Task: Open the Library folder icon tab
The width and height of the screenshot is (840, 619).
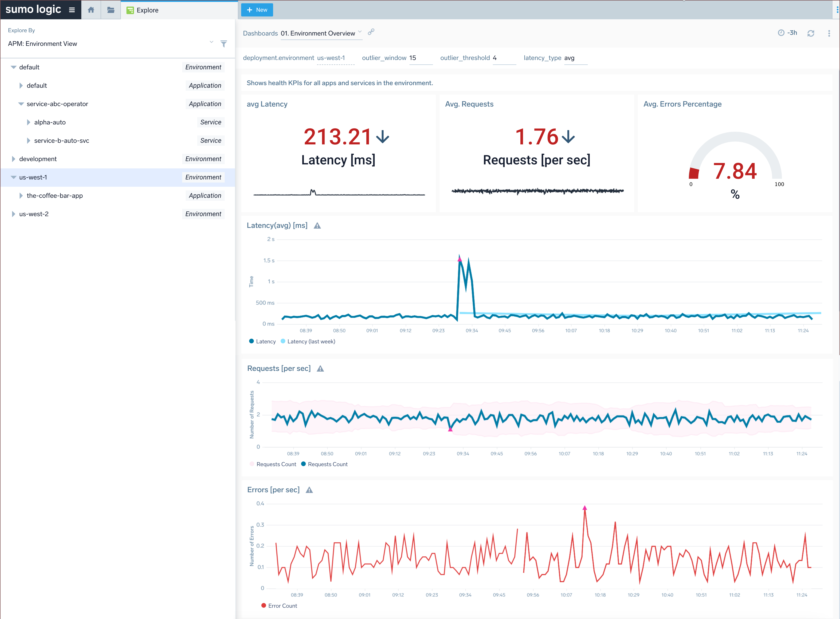Action: point(111,10)
